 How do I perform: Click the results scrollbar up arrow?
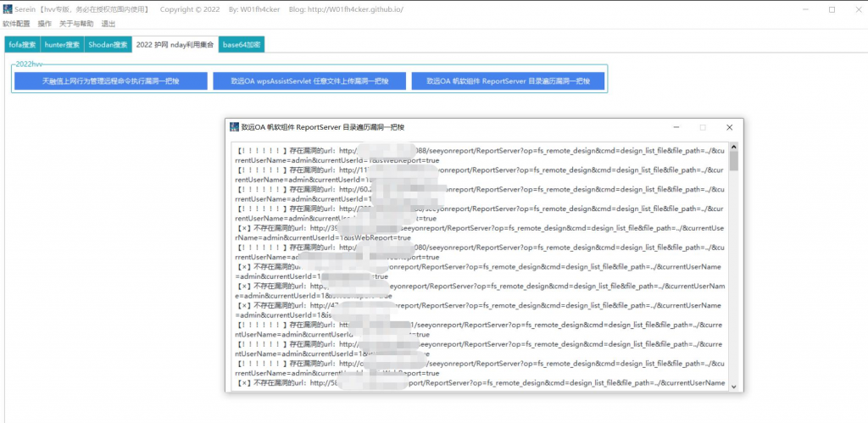[x=733, y=147]
